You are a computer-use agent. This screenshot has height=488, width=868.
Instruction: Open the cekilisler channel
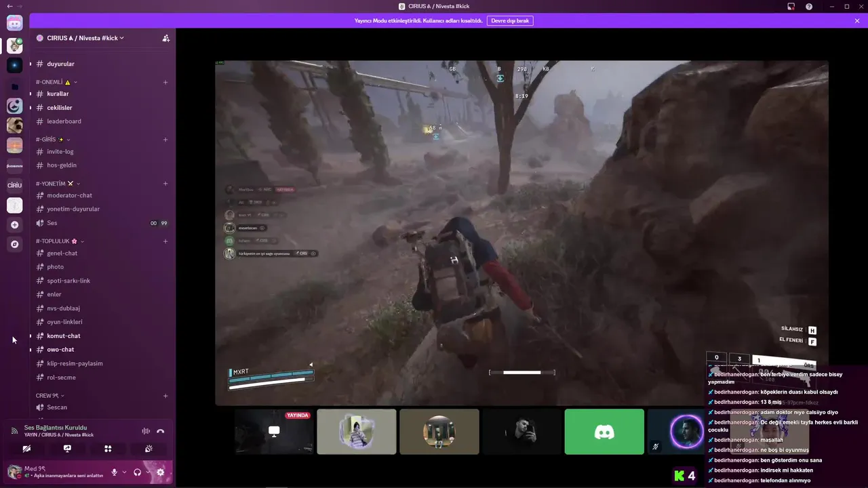(102, 108)
